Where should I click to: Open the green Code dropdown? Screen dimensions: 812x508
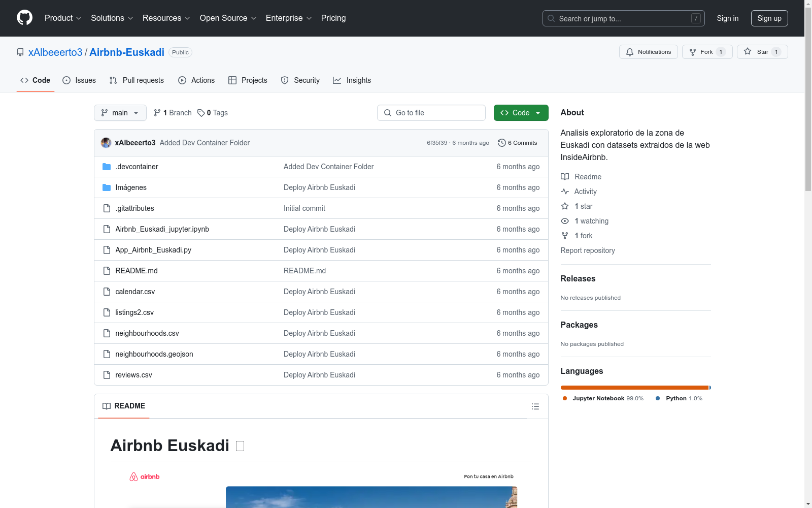(521, 113)
